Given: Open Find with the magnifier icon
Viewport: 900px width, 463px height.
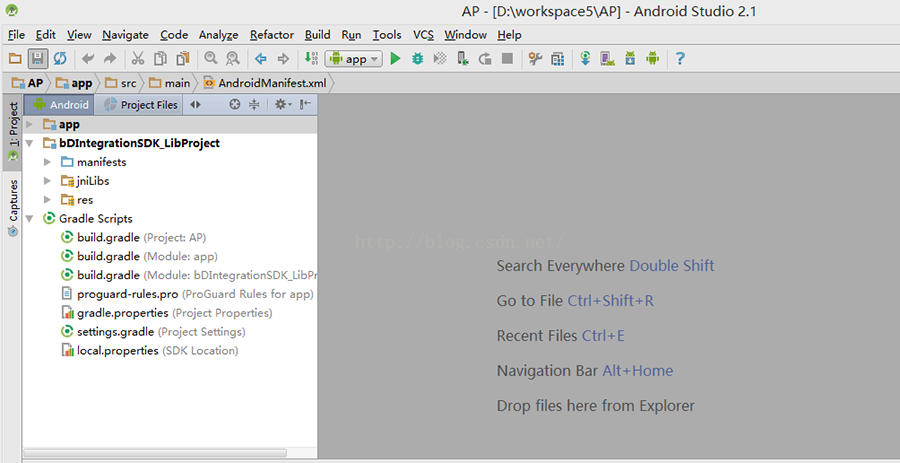Looking at the screenshot, I should pos(211,59).
